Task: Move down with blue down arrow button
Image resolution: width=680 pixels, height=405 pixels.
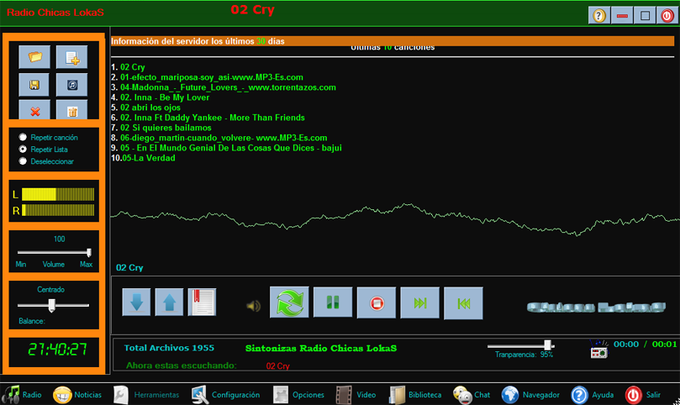Action: point(136,302)
